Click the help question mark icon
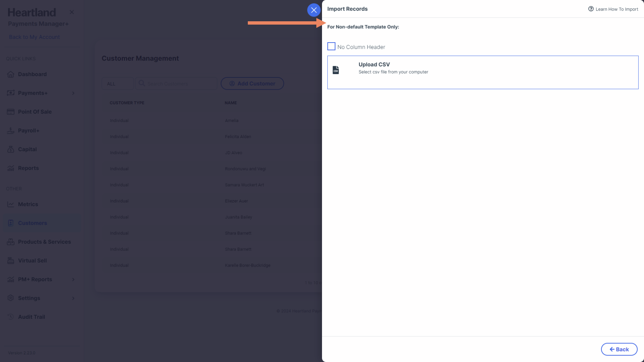Image resolution: width=644 pixels, height=362 pixels. point(591,9)
